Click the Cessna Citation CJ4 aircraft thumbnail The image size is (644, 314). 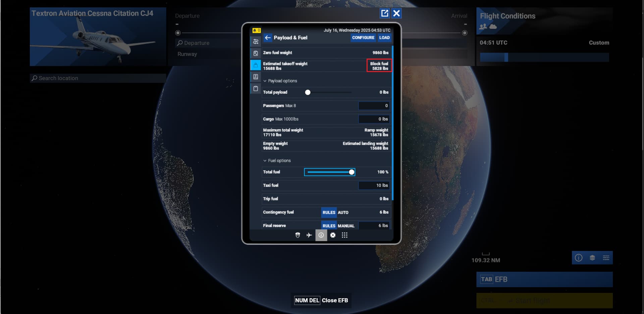coord(98,37)
